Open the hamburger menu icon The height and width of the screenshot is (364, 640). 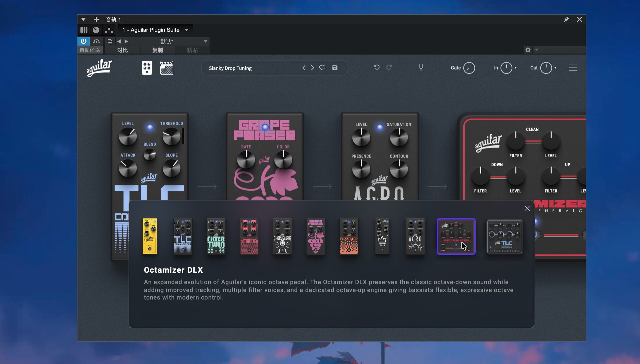point(573,68)
